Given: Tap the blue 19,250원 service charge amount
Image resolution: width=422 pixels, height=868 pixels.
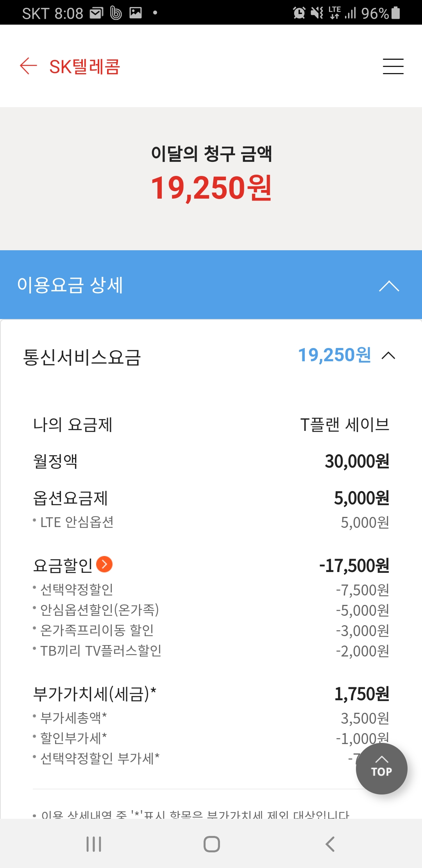Looking at the screenshot, I should point(334,355).
